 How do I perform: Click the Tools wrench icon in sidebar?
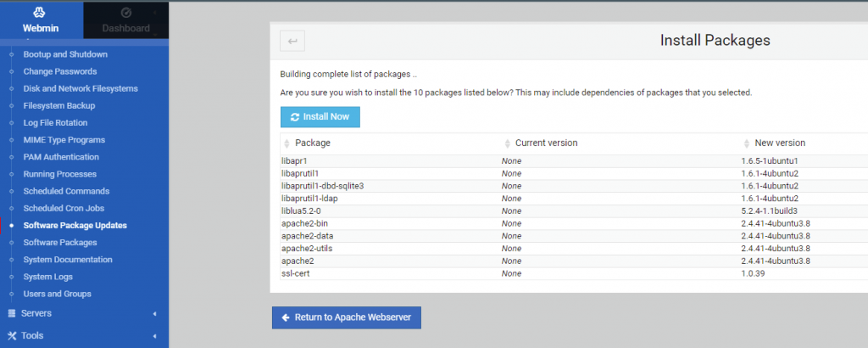click(12, 335)
